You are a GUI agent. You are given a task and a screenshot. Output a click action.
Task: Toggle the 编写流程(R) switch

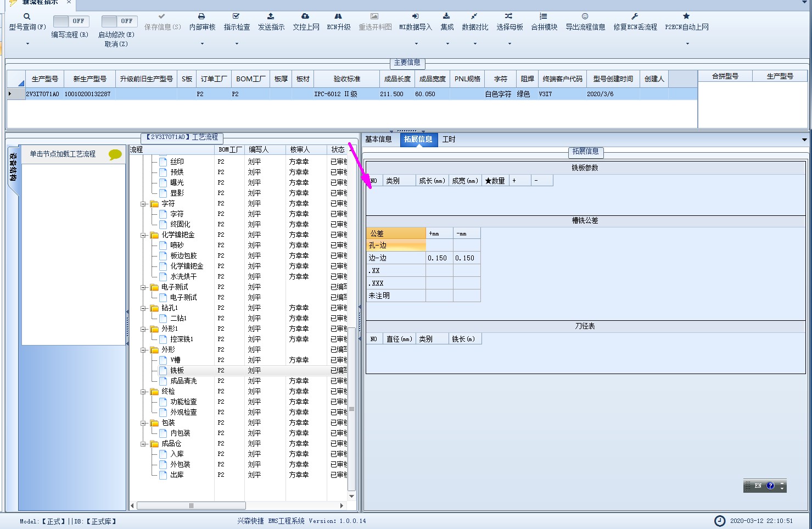[71, 21]
